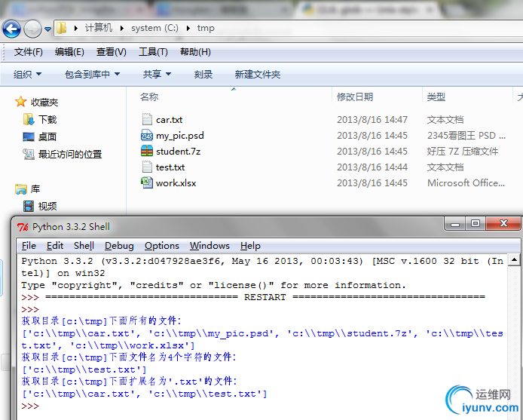The image size is (523, 420).
Task: Click the work.xlsx file name
Action: tap(176, 183)
